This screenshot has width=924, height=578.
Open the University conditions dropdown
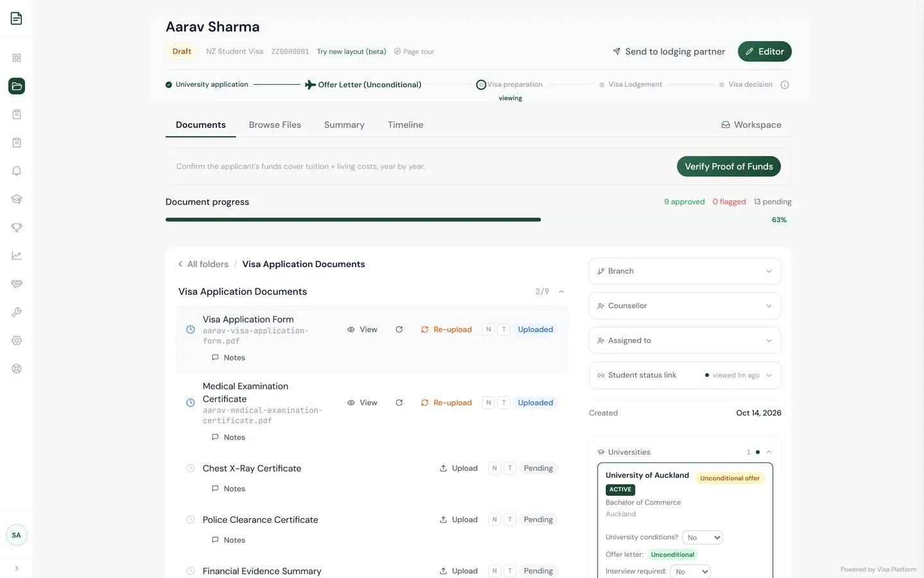(703, 538)
